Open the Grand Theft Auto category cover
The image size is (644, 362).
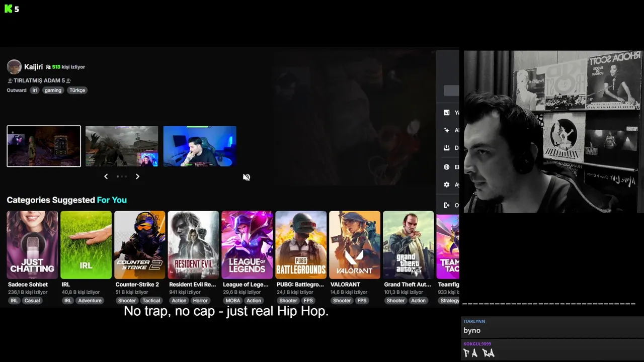(x=409, y=245)
